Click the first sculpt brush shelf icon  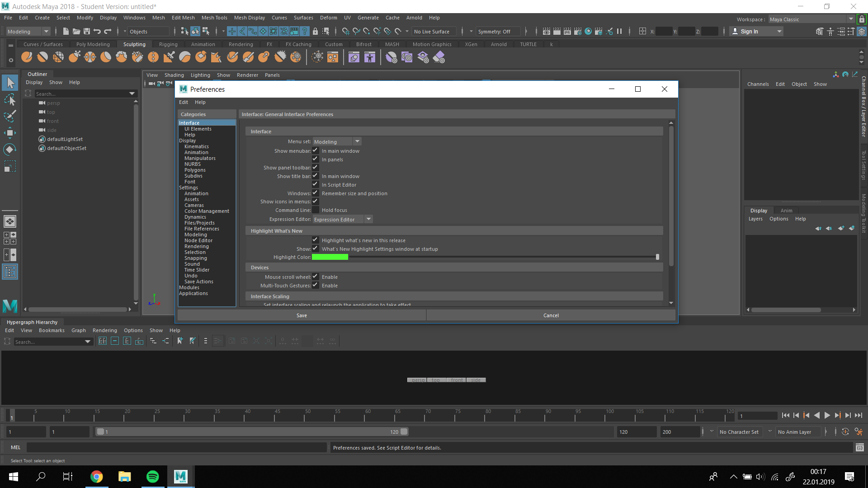[x=27, y=57]
